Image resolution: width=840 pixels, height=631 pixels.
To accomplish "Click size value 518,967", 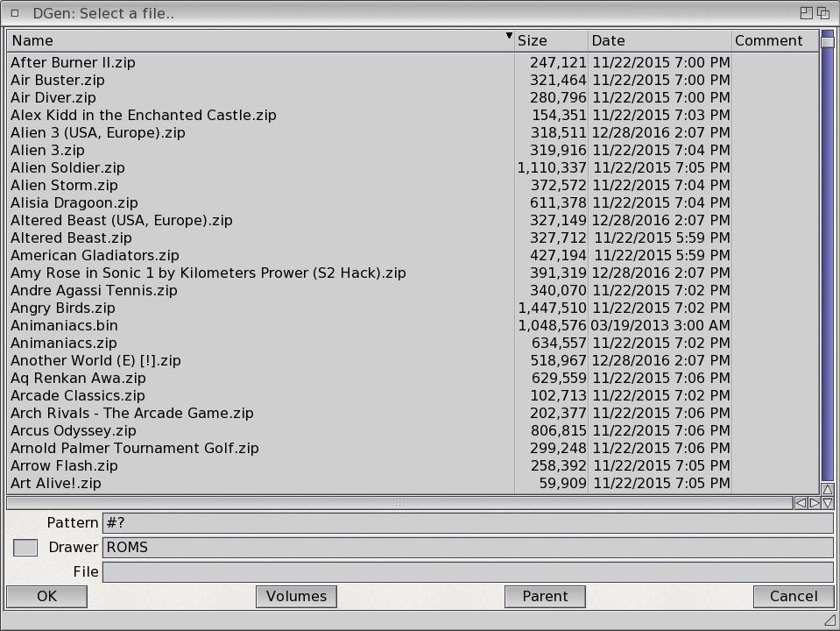I will point(559,361).
